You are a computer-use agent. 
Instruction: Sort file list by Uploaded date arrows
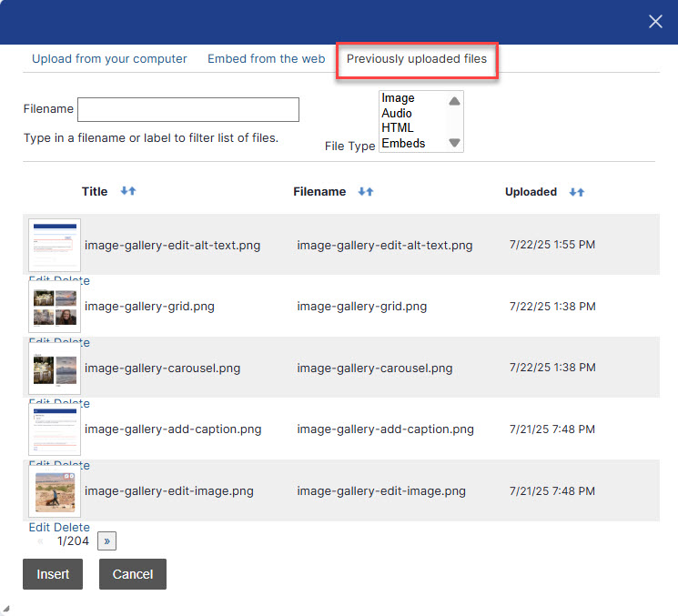576,192
